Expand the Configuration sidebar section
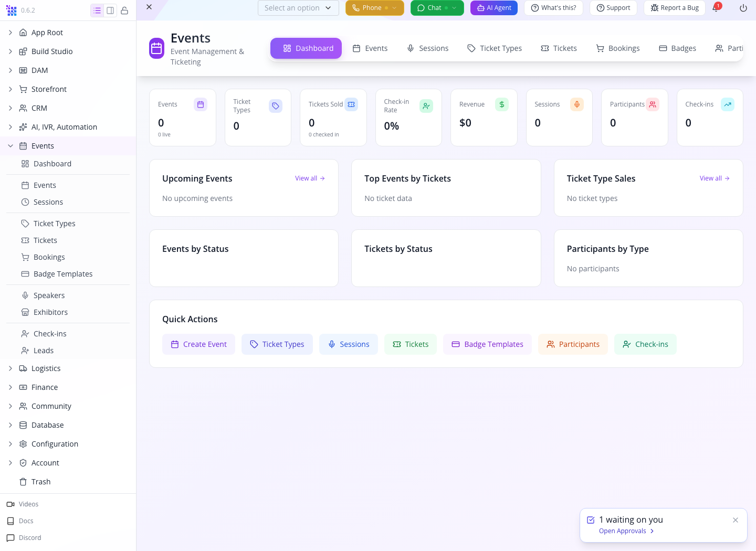The height and width of the screenshot is (551, 756). (10, 444)
